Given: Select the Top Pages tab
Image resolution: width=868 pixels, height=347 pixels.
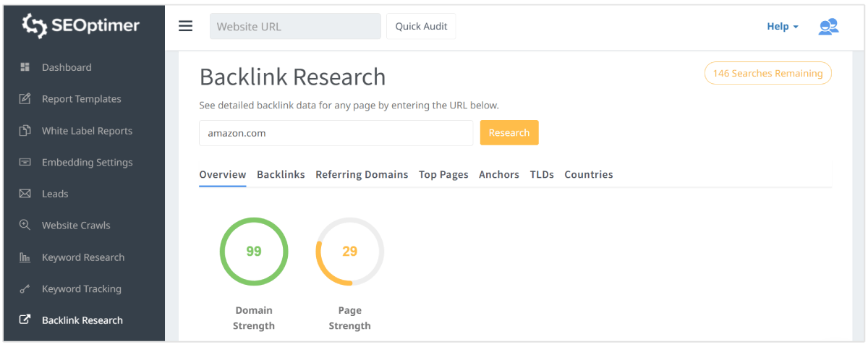Looking at the screenshot, I should [x=443, y=174].
